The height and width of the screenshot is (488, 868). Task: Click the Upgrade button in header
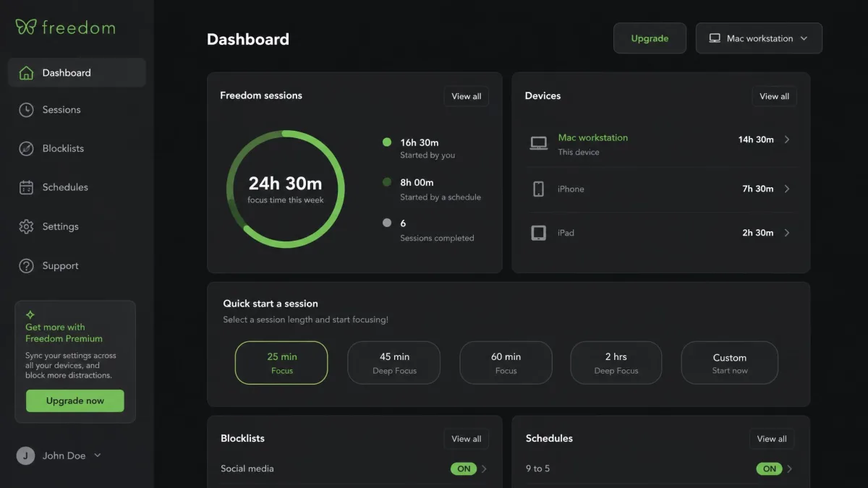[650, 38]
